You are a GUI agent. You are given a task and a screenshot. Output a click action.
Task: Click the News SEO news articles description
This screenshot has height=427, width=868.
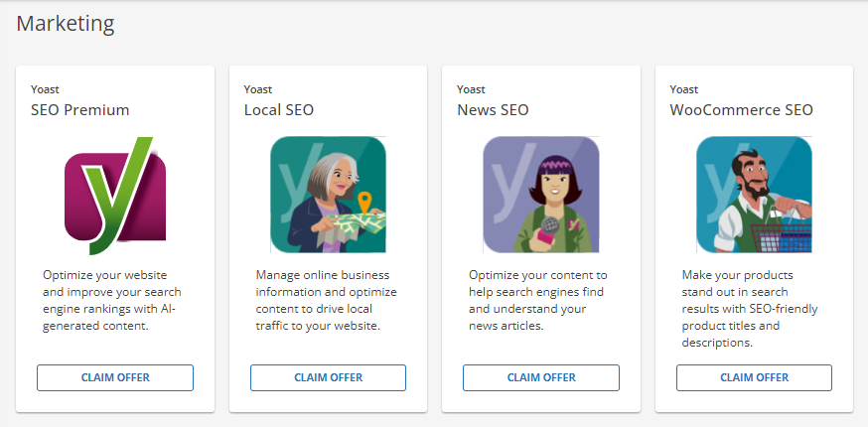point(538,300)
